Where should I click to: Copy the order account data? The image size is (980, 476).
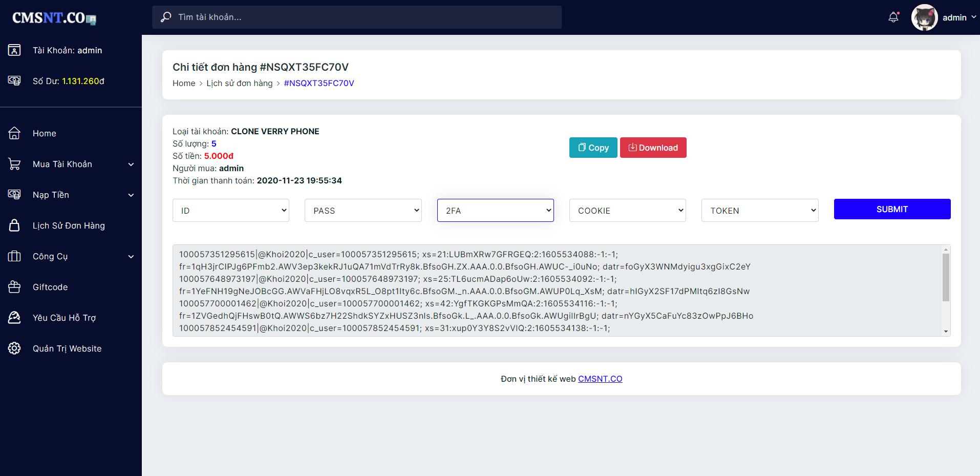[x=593, y=148]
